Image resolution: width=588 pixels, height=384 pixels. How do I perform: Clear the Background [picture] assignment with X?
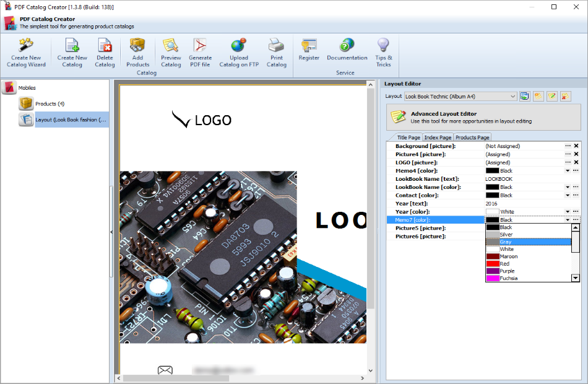[576, 146]
